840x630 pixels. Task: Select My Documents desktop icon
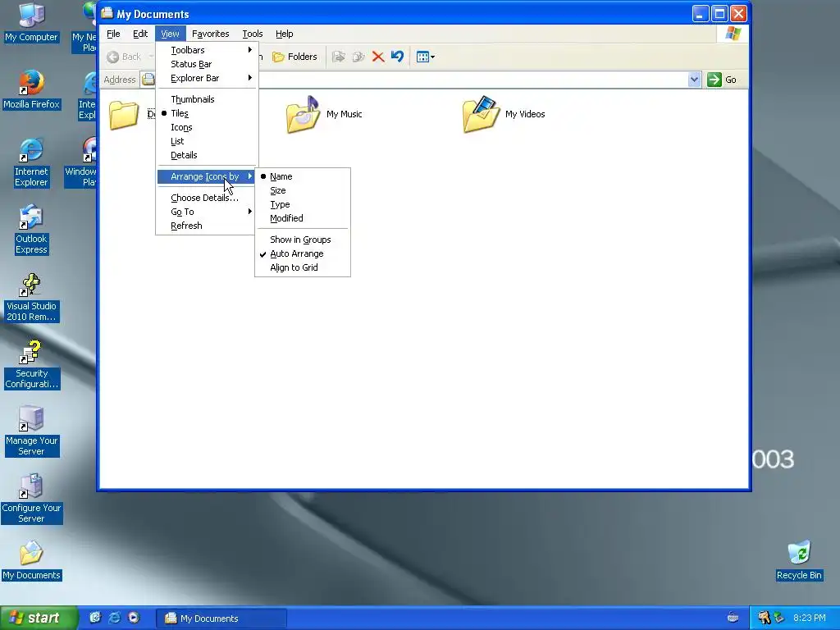pos(31,561)
